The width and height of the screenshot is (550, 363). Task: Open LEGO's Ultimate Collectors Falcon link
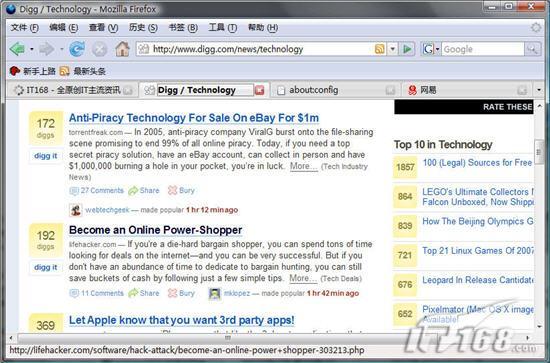[x=478, y=197]
